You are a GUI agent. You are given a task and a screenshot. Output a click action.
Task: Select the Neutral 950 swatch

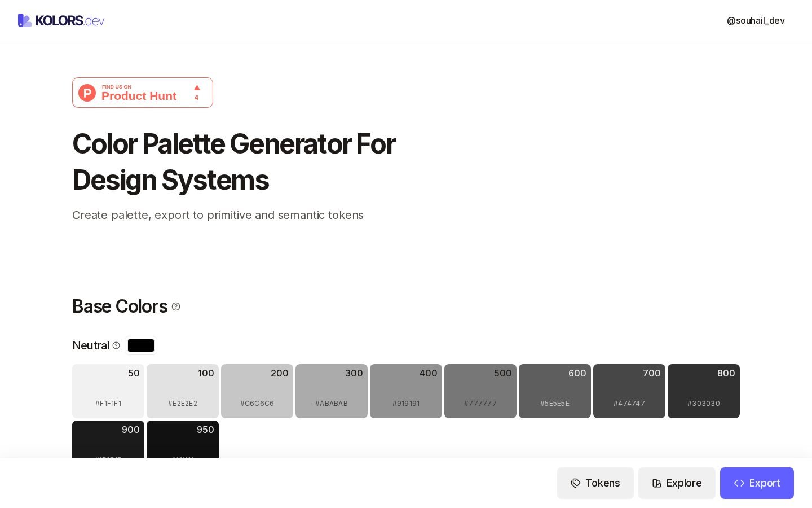coord(183,439)
